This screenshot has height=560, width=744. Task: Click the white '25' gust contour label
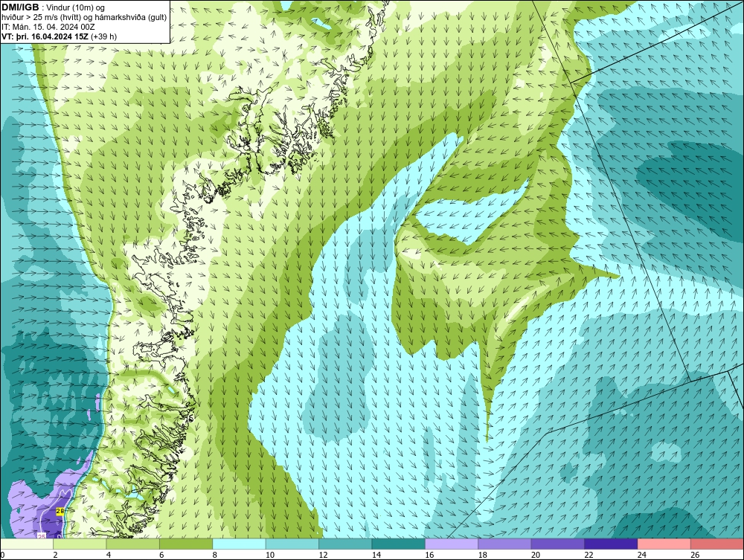click(x=42, y=535)
